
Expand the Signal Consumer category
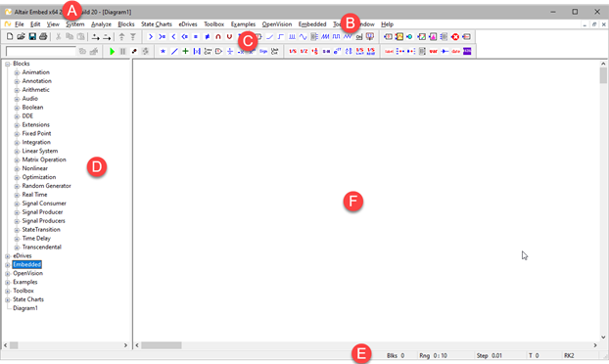[17, 204]
